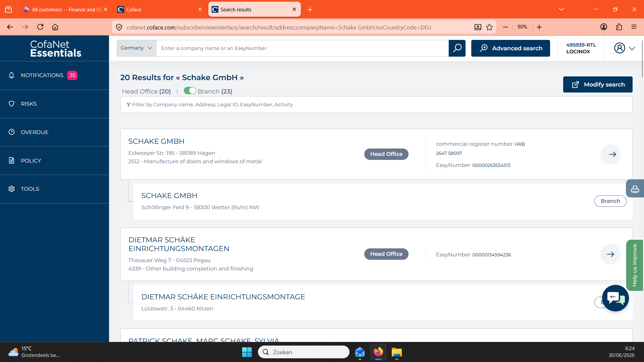This screenshot has height=362, width=644.
Task: Open the extensions puzzle icon
Action: coord(619,27)
